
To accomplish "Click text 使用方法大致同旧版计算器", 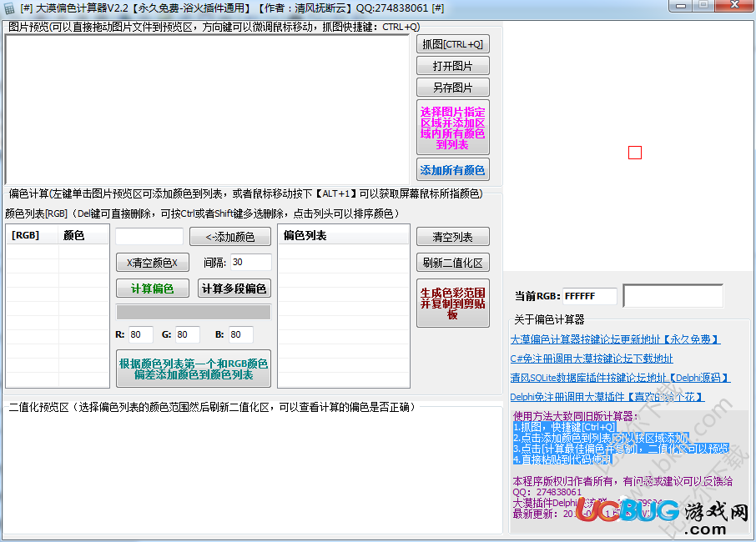I will [575, 416].
